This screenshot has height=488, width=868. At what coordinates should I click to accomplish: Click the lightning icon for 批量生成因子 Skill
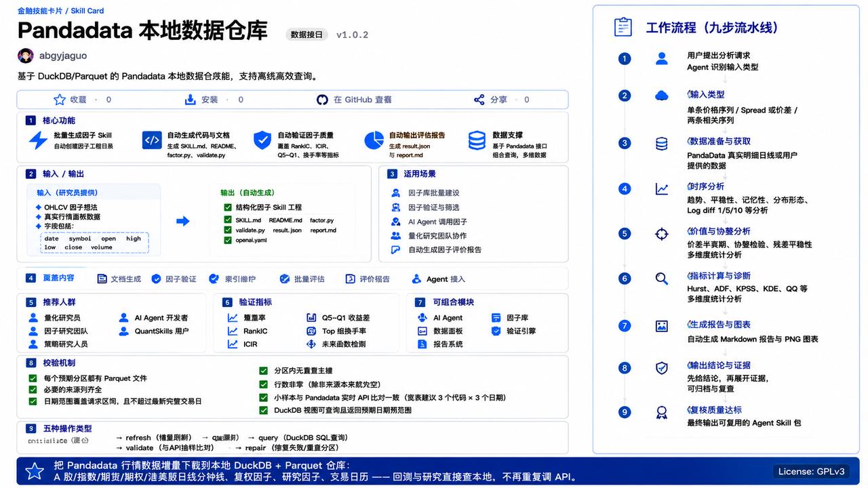point(38,140)
